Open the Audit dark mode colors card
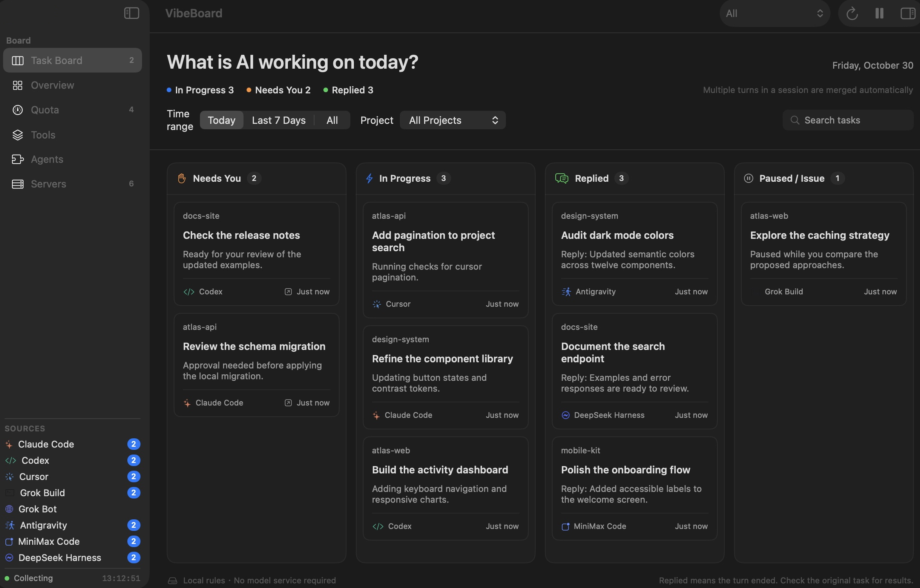920x588 pixels. [634, 254]
